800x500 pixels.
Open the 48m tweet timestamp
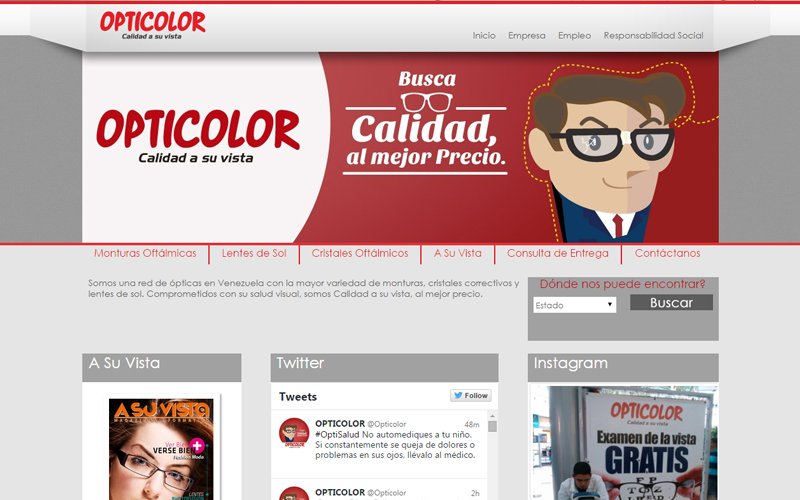471,424
